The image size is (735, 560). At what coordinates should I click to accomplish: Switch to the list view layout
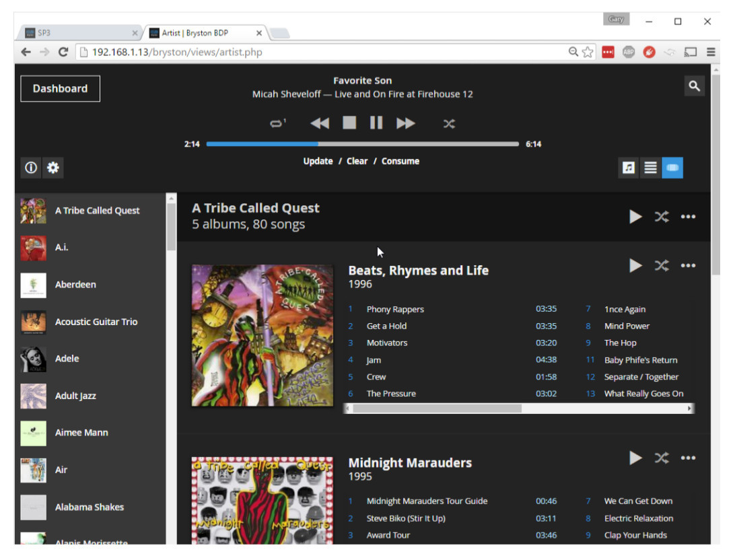650,168
